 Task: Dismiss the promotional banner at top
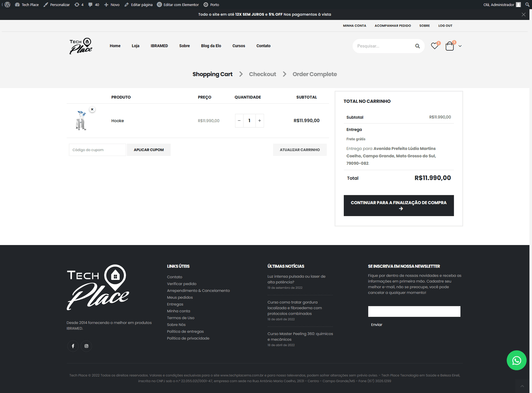523,15
